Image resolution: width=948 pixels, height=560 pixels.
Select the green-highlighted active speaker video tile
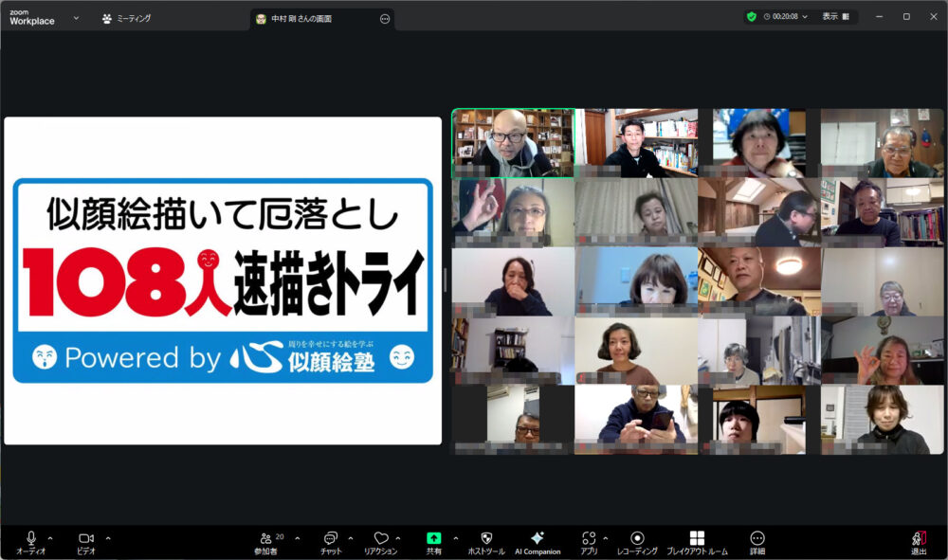coord(513,143)
